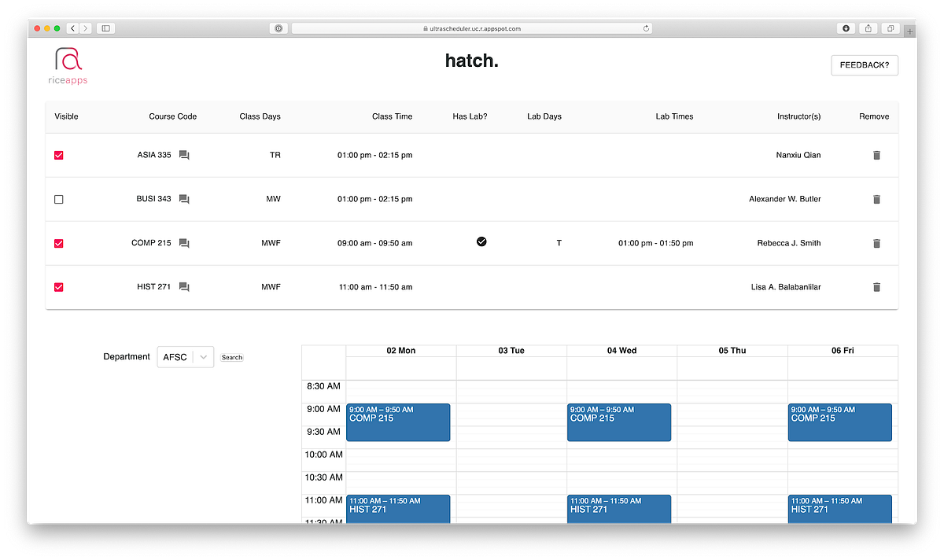
Task: Click the trash icon for ASIA 335
Action: (876, 155)
